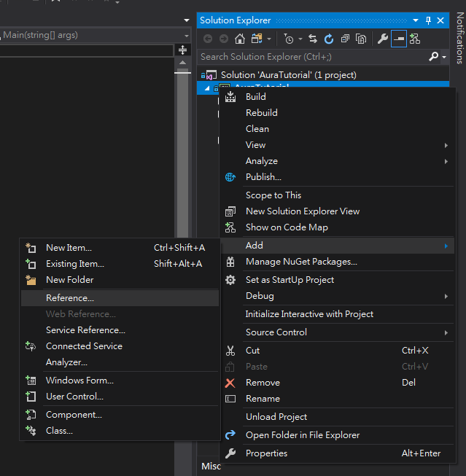Open Properties wrench icon in toolbar

(382, 39)
